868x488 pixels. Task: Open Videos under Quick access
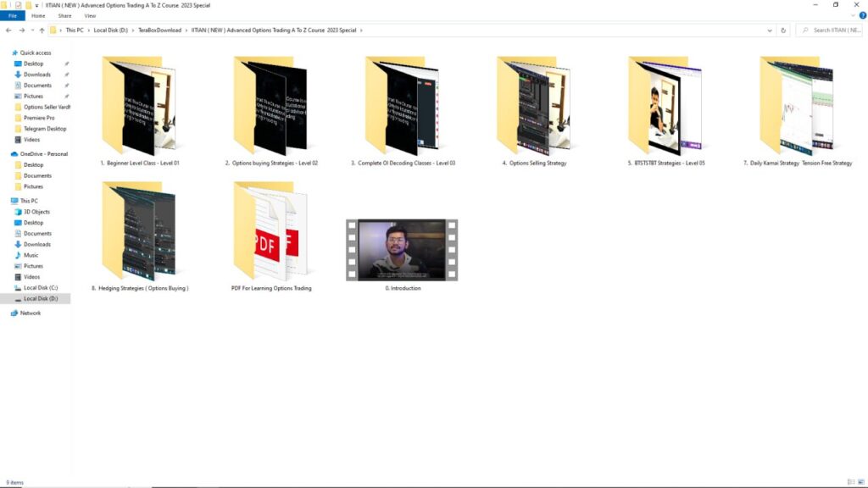tap(31, 140)
